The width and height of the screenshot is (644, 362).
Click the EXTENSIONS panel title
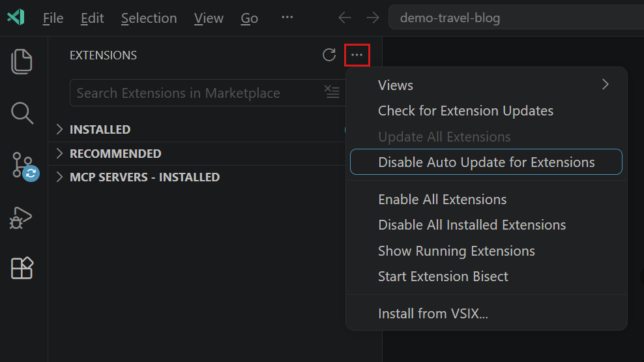click(x=103, y=55)
